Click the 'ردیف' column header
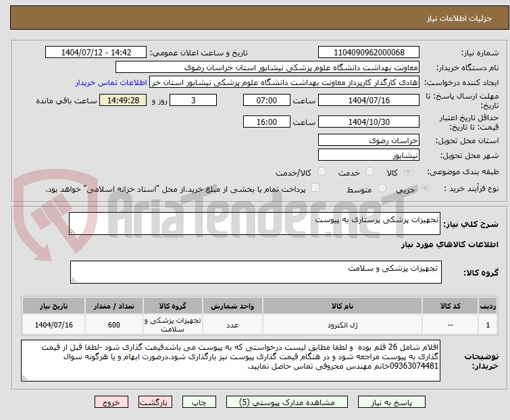The image size is (510, 420). [x=488, y=306]
